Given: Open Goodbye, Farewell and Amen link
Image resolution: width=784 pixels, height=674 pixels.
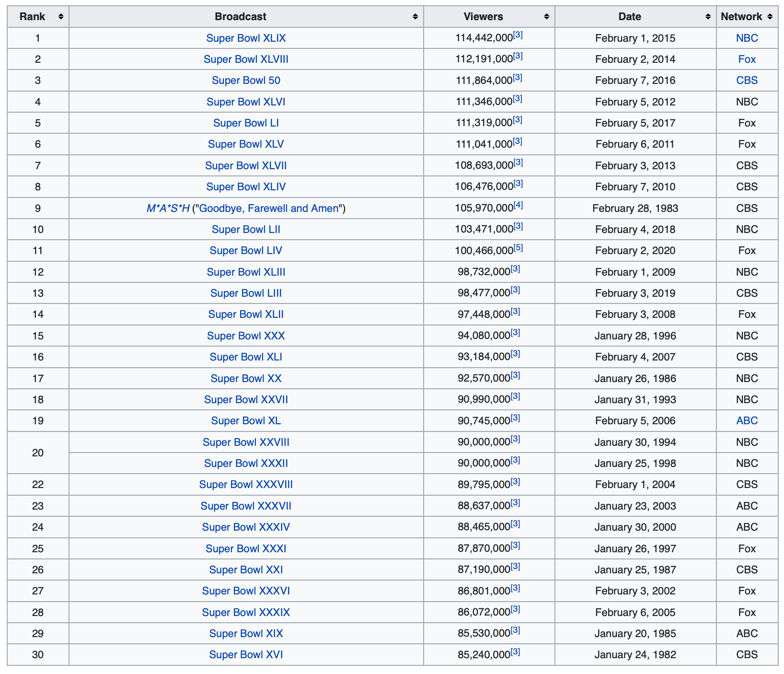Looking at the screenshot, I should [269, 209].
